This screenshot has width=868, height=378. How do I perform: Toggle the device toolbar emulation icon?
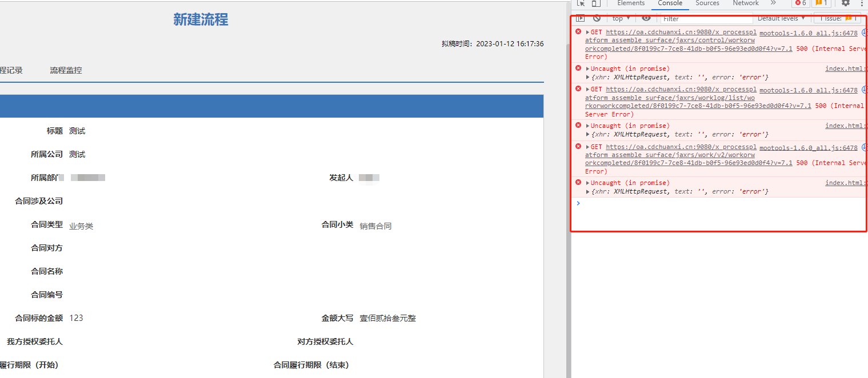(x=595, y=3)
